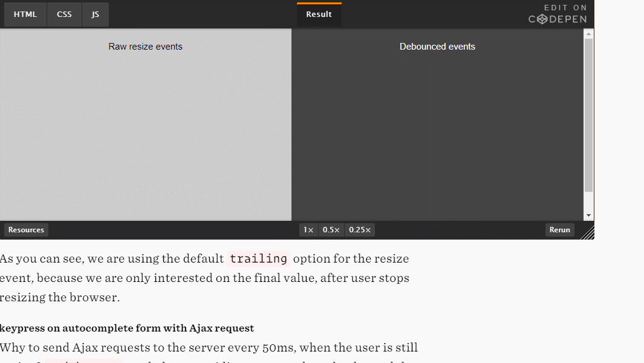Click the CodePen logo icon
Screen dimensions: 644x363
(542, 19)
